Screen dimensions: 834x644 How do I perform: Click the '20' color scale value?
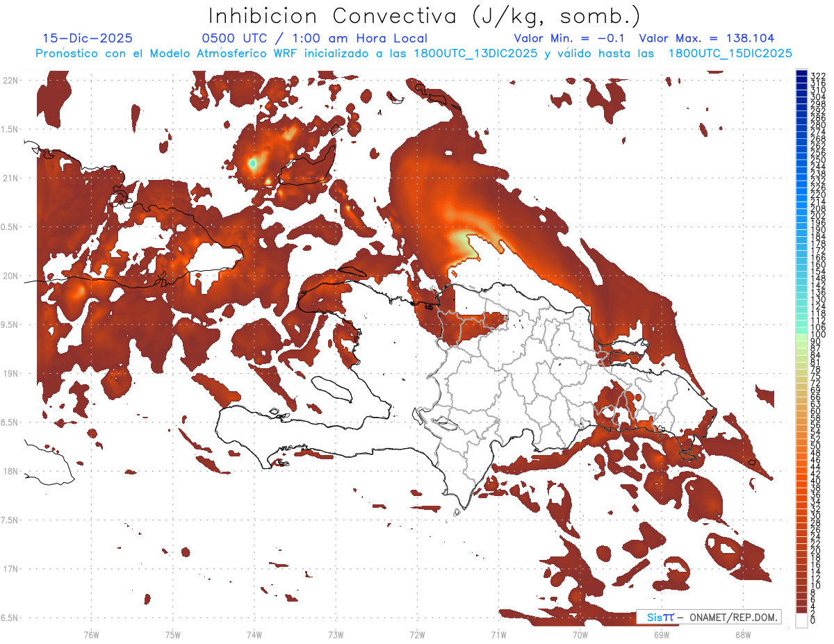point(815,551)
